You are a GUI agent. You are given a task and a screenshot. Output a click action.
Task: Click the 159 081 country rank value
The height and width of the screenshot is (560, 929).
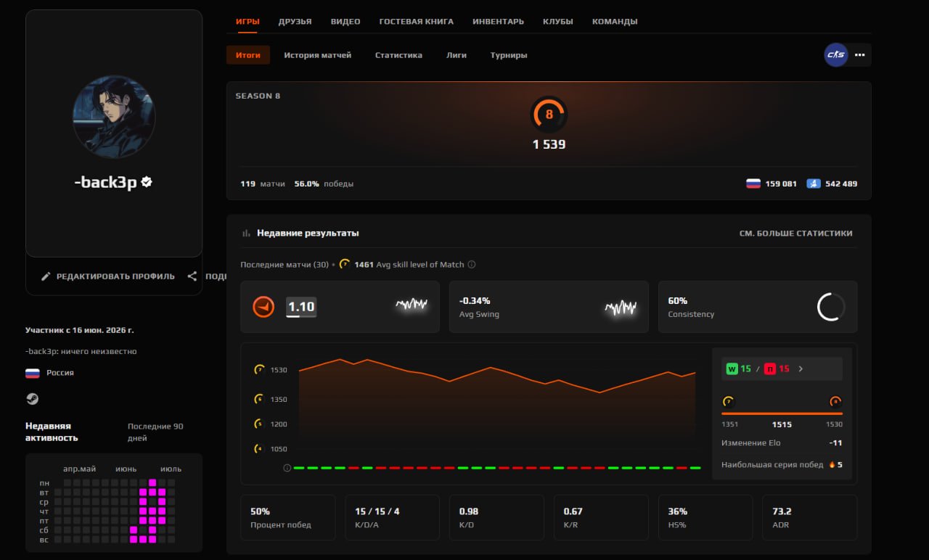point(781,184)
